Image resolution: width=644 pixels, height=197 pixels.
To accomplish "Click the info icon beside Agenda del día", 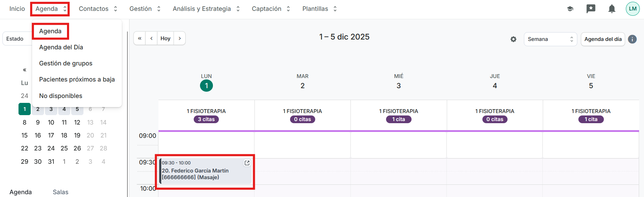I will tap(632, 39).
